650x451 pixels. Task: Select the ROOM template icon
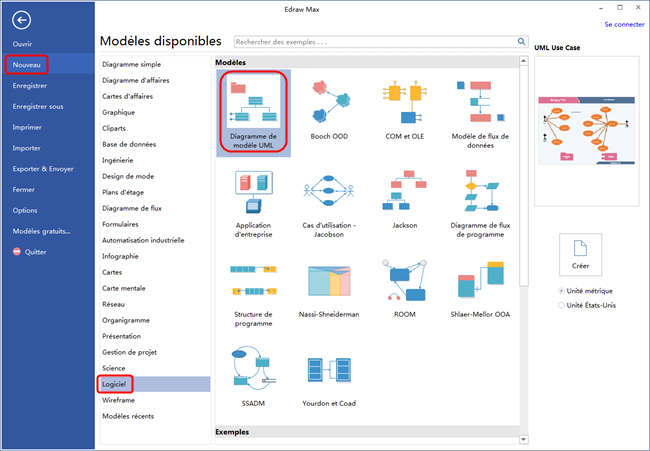pyautogui.click(x=405, y=281)
